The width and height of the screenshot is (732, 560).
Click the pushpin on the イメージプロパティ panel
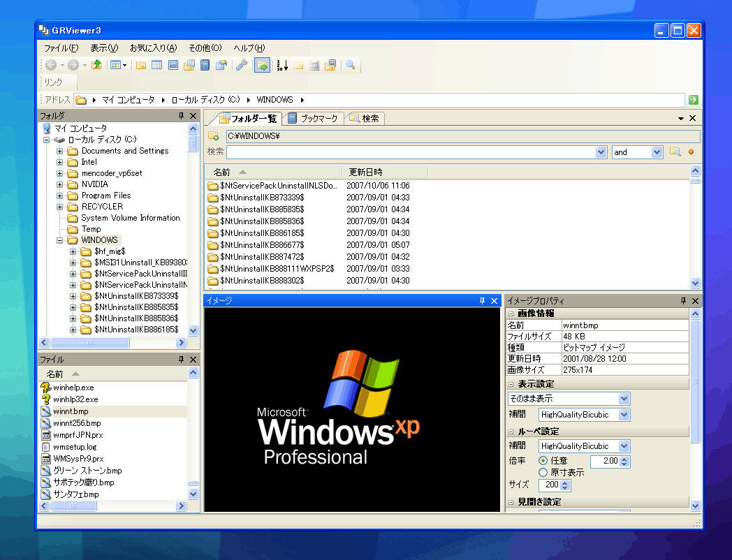pos(683,301)
